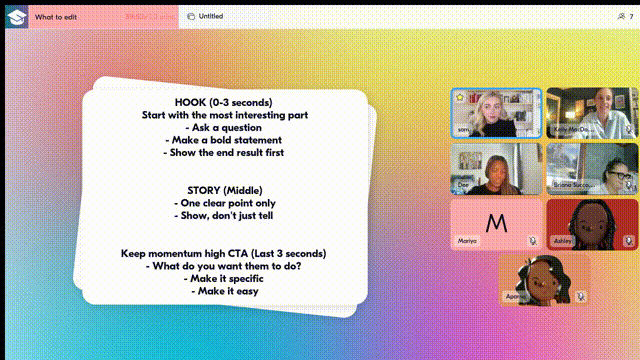Select Kelly's video tile
Image resolution: width=640 pixels, height=360 pixels.
(x=592, y=113)
